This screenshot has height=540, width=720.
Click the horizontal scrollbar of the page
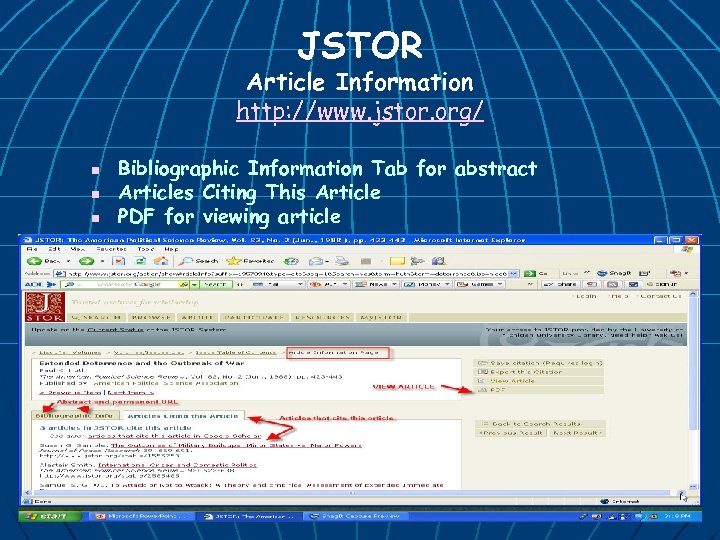(x=354, y=493)
